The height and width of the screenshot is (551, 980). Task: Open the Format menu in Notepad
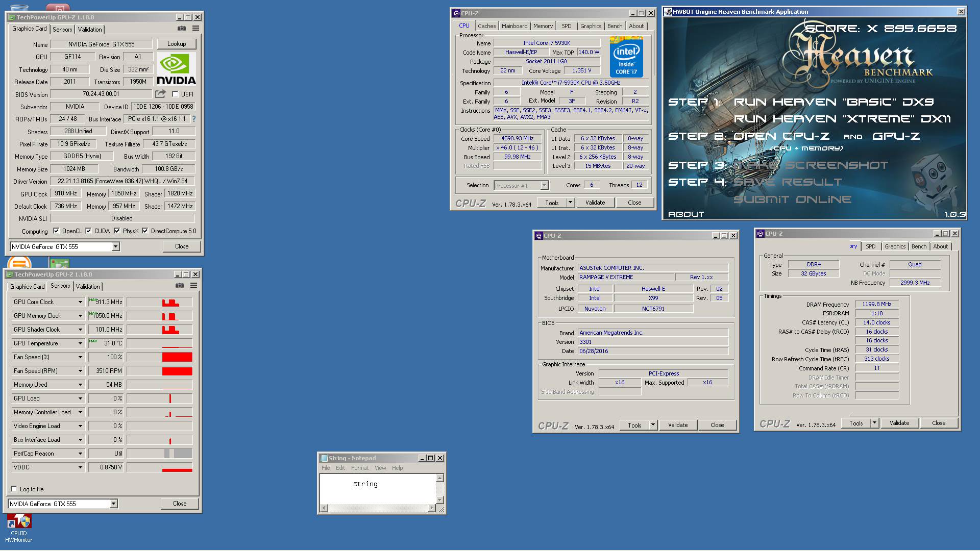pos(359,468)
